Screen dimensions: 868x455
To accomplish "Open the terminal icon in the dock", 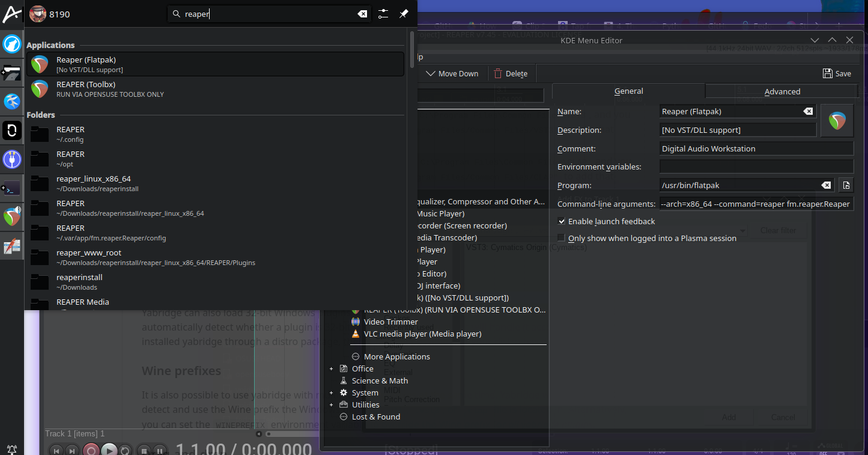I will 12,188.
